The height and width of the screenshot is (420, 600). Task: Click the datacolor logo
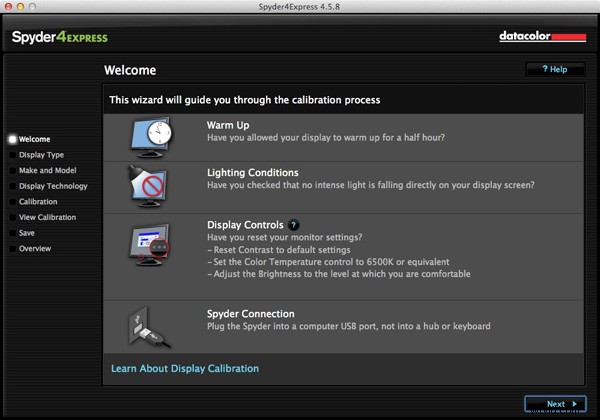(543, 36)
